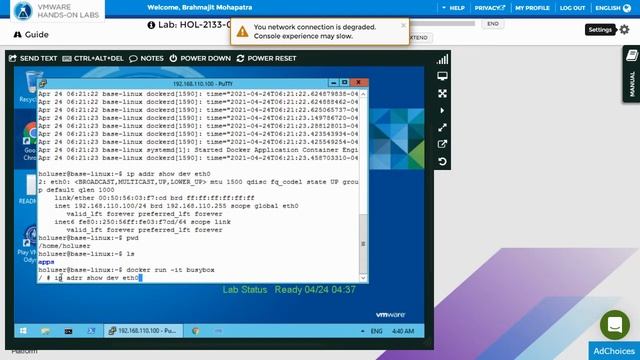Show hidden system tray icons
This screenshot has height=360, width=640.
(x=362, y=331)
